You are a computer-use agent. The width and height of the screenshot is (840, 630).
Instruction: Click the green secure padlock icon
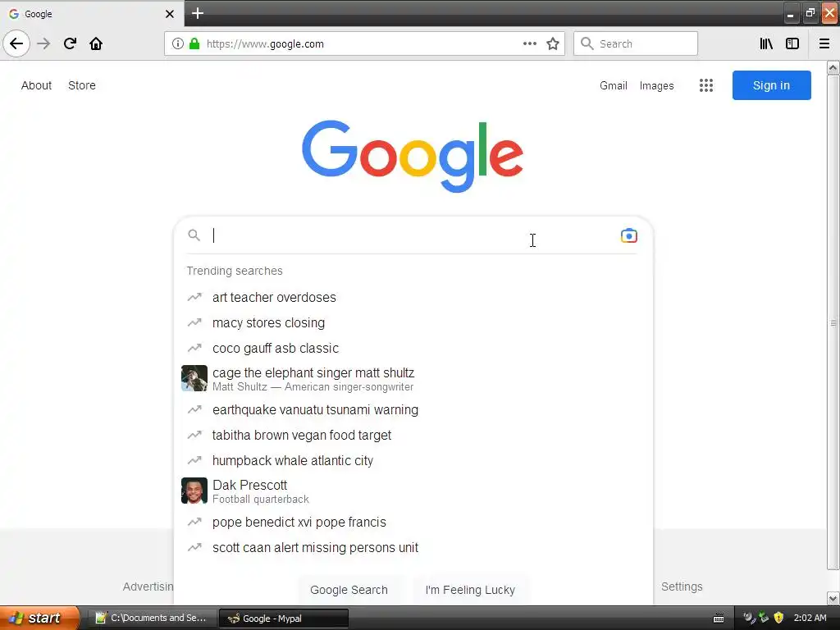pos(194,43)
